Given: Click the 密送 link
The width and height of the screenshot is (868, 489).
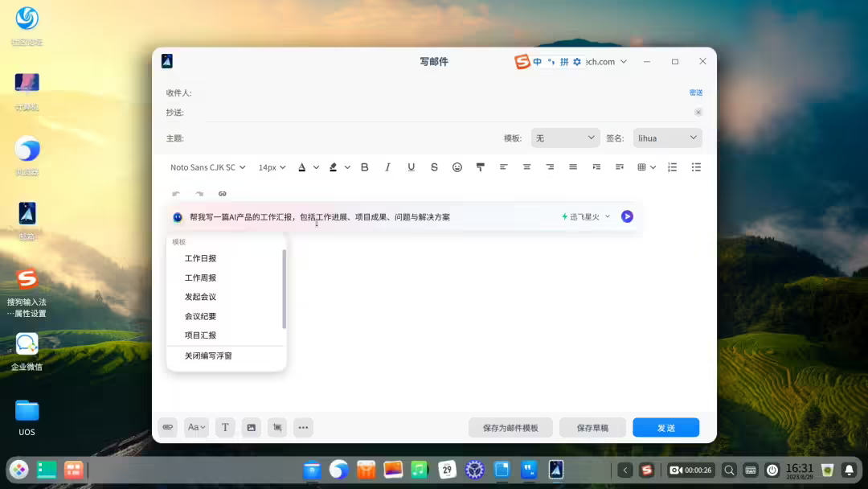Looking at the screenshot, I should coord(695,92).
